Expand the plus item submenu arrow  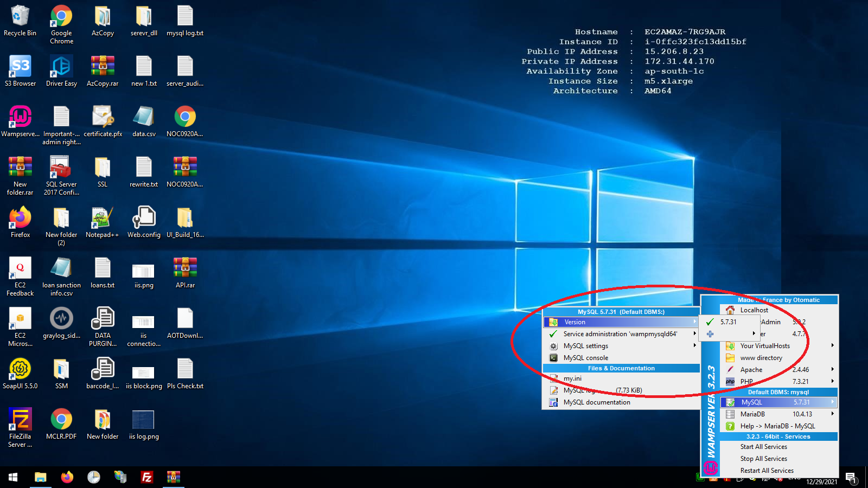(x=754, y=333)
